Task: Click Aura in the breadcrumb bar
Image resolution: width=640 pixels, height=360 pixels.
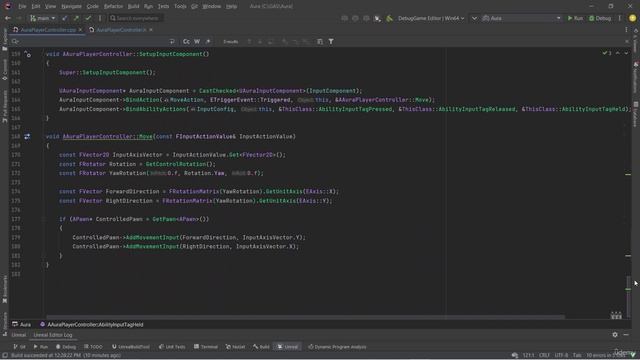Action: click(x=22, y=325)
